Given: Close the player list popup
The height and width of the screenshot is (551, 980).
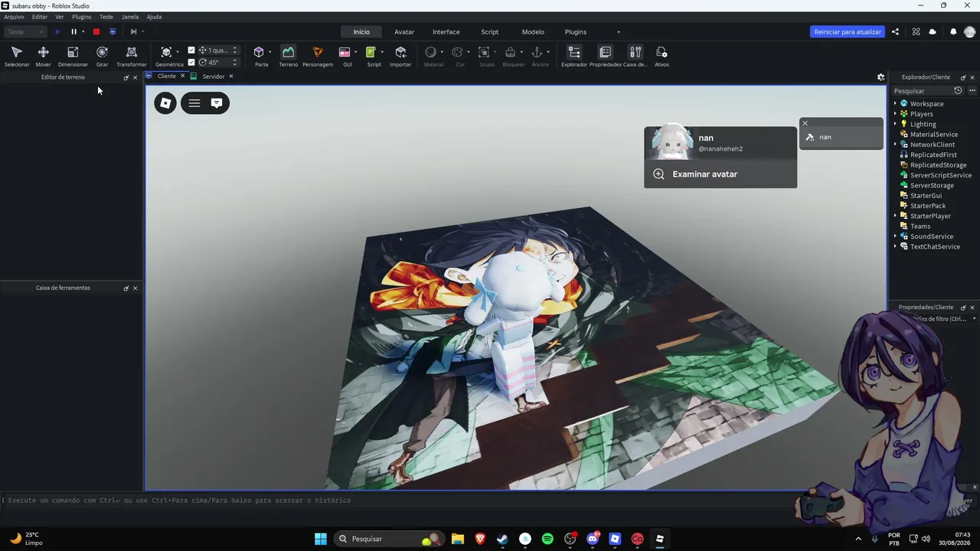Looking at the screenshot, I should pyautogui.click(x=805, y=123).
